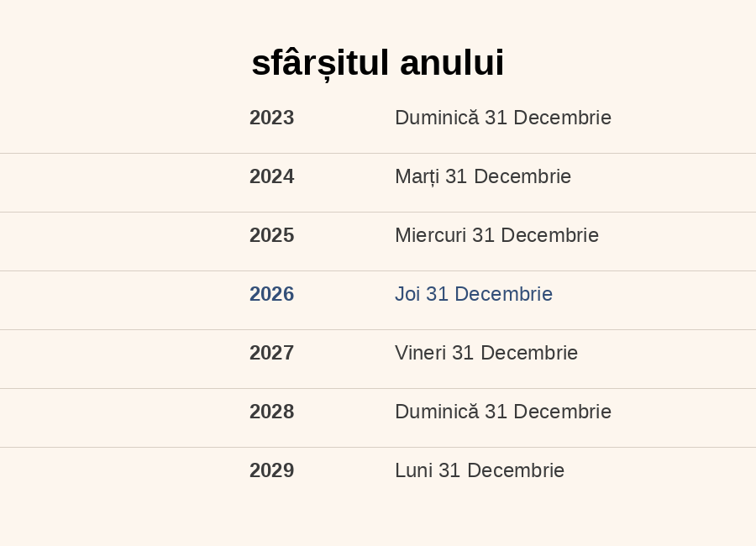Click 'Decembrie' in the 2027 row
This screenshot has height=546, width=756.
(x=529, y=353)
